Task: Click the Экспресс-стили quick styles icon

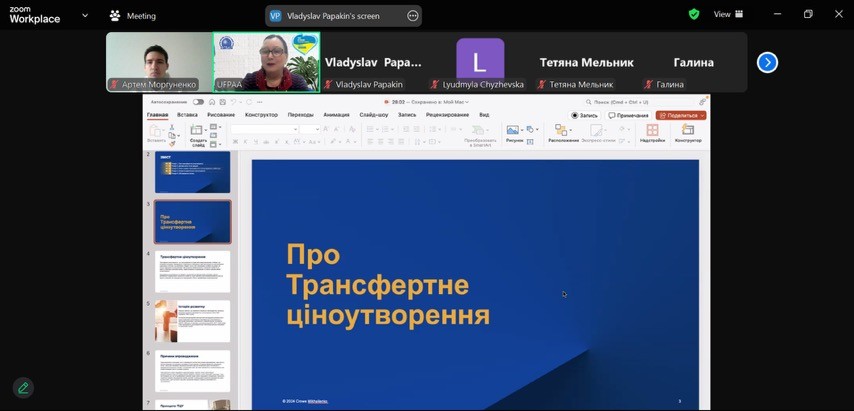Action: tap(597, 132)
